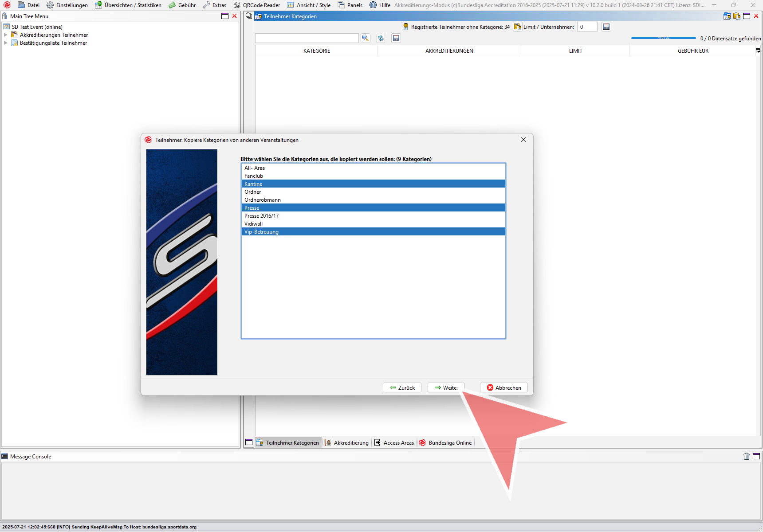The width and height of the screenshot is (763, 532).
Task: Sort by GEBÜHR EUR column header
Action: (692, 51)
